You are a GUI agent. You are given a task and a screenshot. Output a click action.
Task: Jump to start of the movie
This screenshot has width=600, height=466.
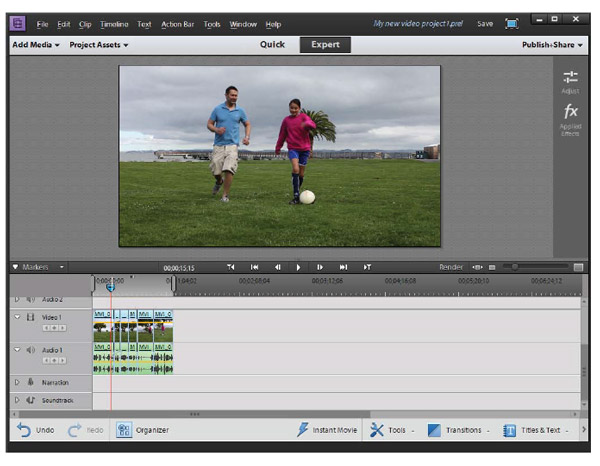(254, 267)
